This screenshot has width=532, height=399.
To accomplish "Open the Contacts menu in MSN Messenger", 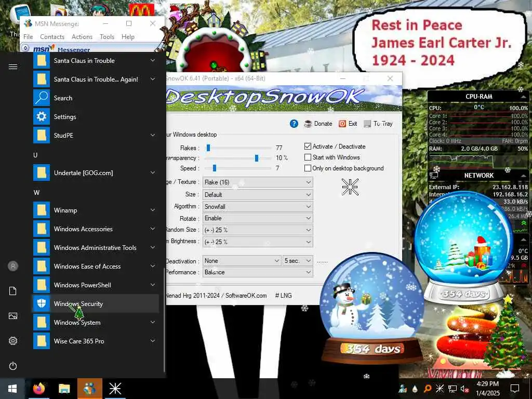I will [x=52, y=37].
